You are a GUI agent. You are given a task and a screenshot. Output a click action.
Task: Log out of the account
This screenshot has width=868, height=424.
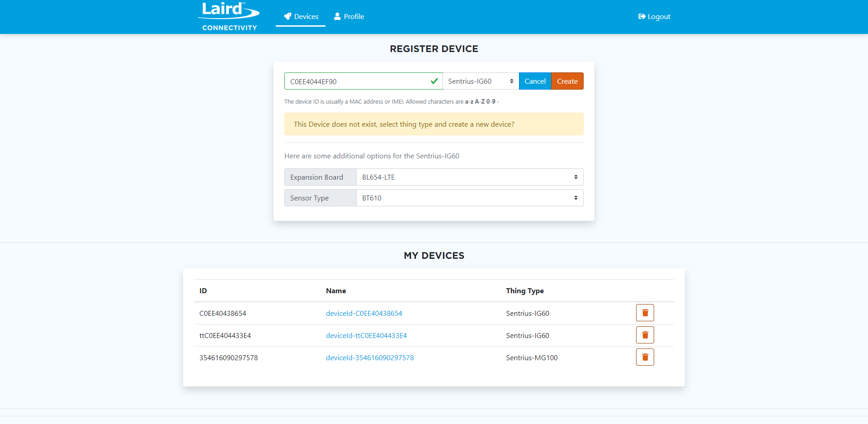pyautogui.click(x=654, y=17)
